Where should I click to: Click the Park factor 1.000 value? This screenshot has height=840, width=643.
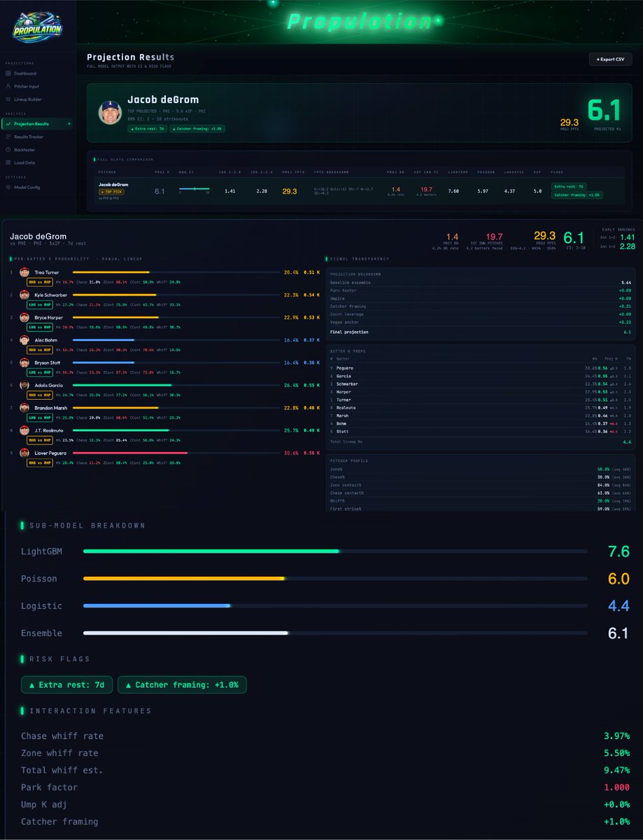pyautogui.click(x=616, y=787)
